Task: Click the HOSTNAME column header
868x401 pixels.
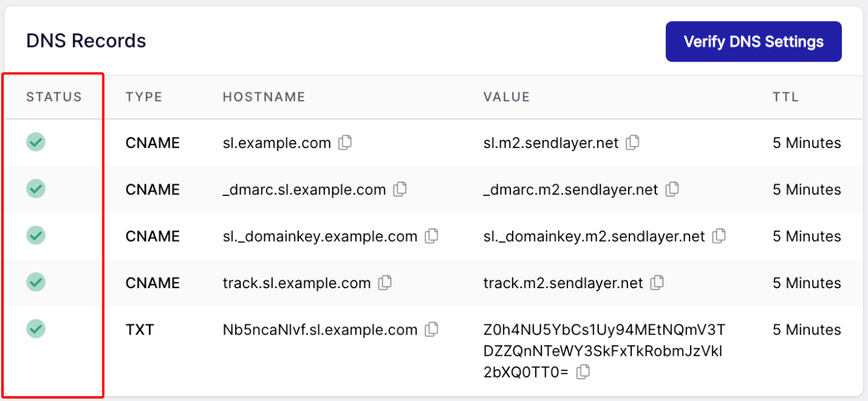Action: point(263,97)
